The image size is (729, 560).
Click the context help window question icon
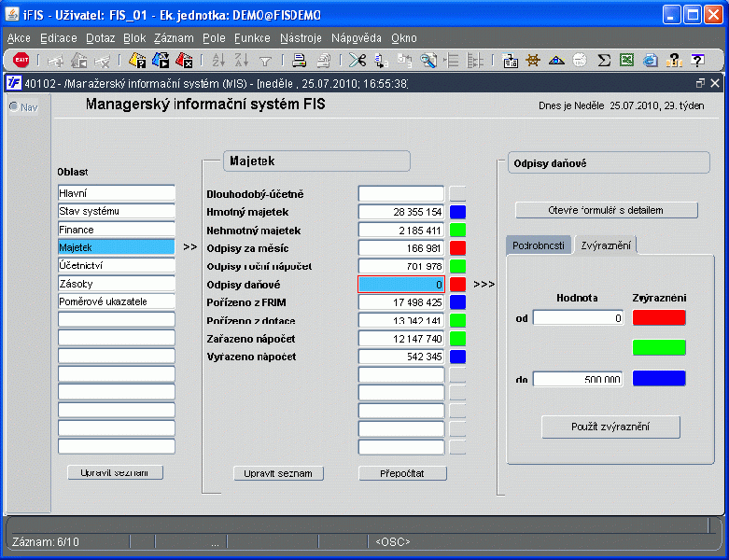pos(697,60)
